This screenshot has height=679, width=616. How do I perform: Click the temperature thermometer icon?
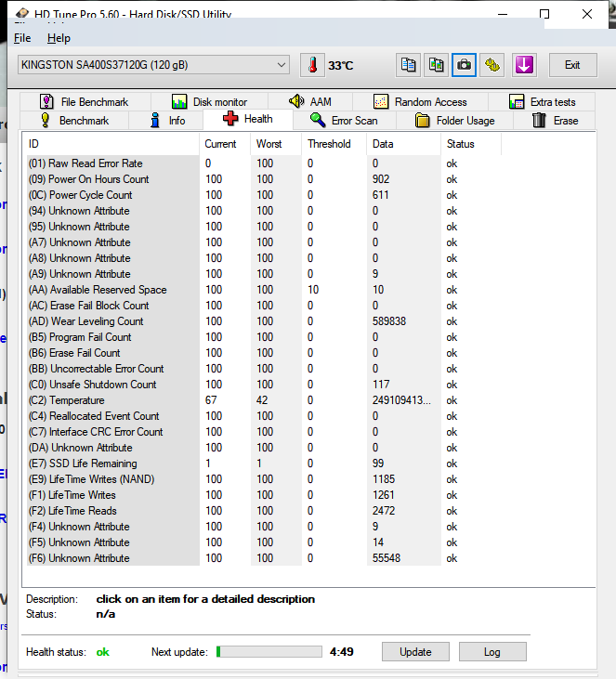click(312, 65)
